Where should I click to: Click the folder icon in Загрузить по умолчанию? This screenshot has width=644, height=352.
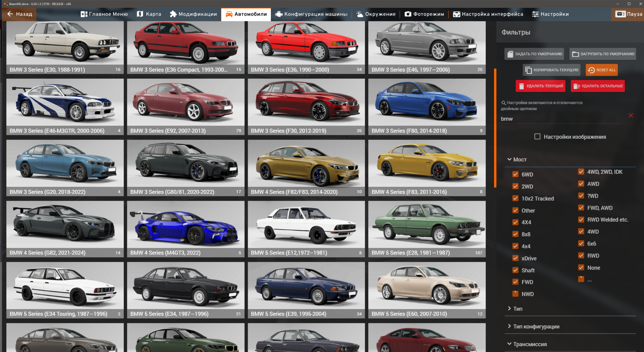(x=575, y=54)
